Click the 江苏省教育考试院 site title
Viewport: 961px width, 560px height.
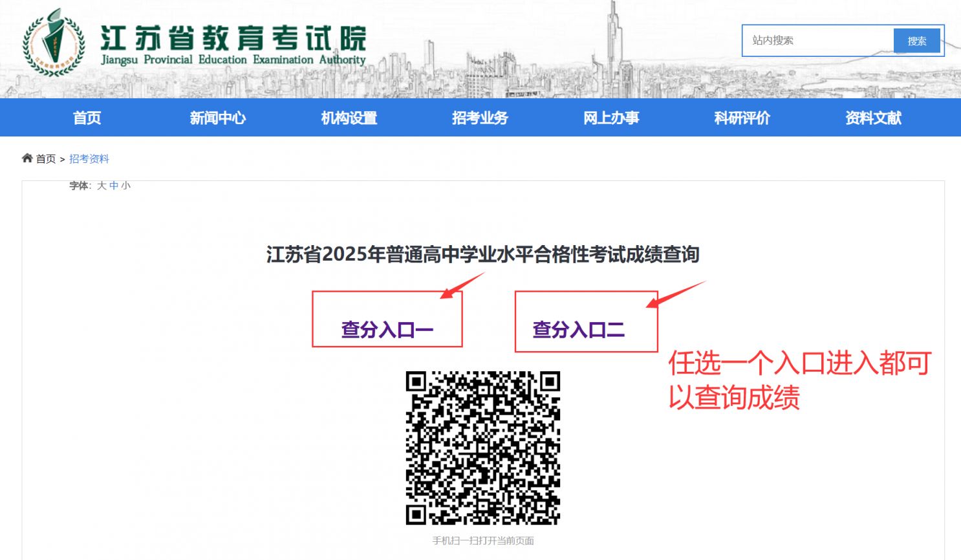(x=233, y=38)
